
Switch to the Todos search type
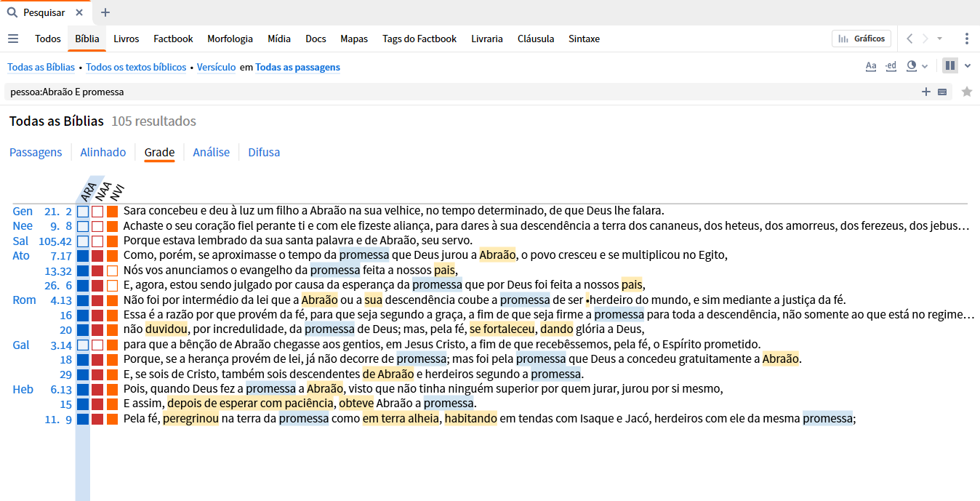pos(48,39)
